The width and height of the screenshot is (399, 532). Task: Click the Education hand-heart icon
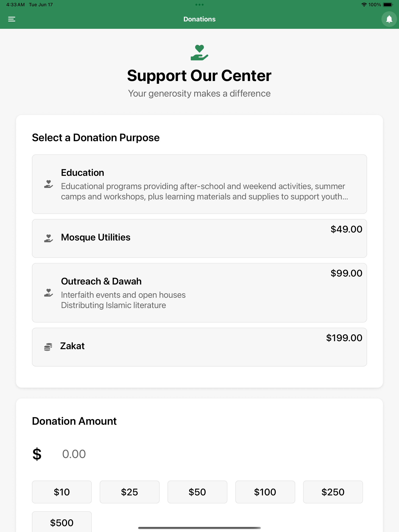48,184
